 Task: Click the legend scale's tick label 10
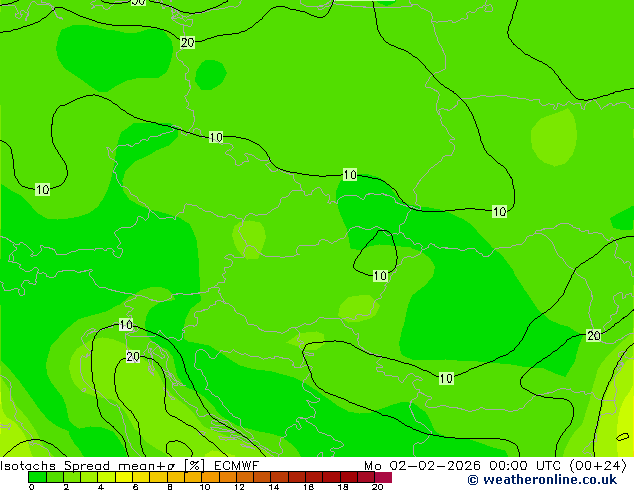click(x=205, y=487)
